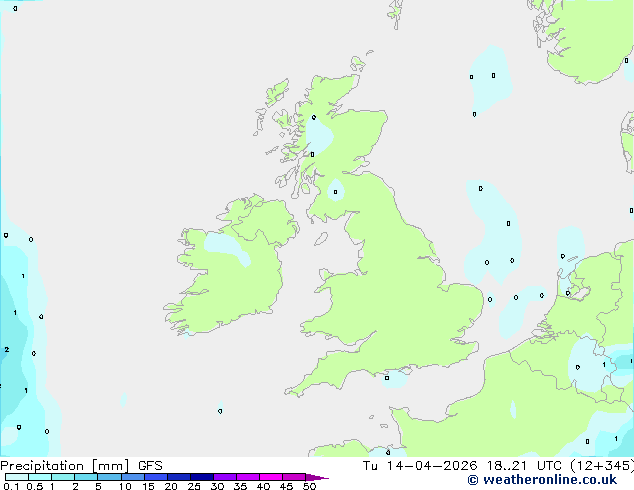
Task: Click the legend swatch between 20 and 25 mm
Action: click(x=179, y=477)
